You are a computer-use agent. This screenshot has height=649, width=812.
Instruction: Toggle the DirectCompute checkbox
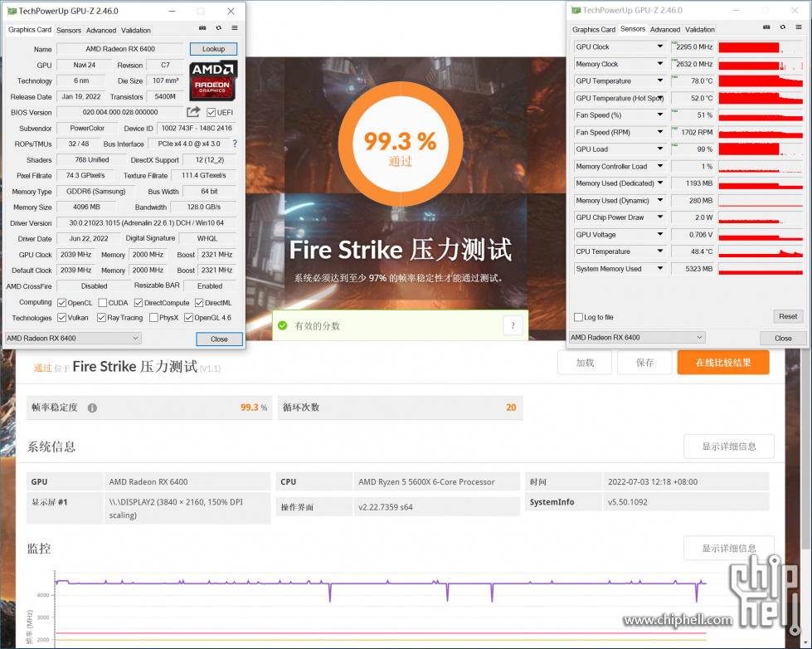(139, 303)
